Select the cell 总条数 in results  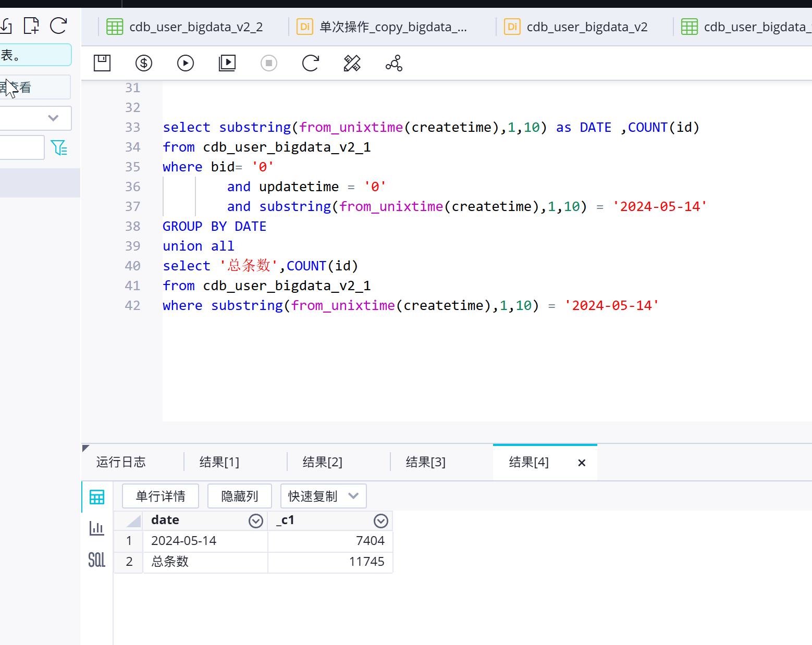tap(205, 562)
